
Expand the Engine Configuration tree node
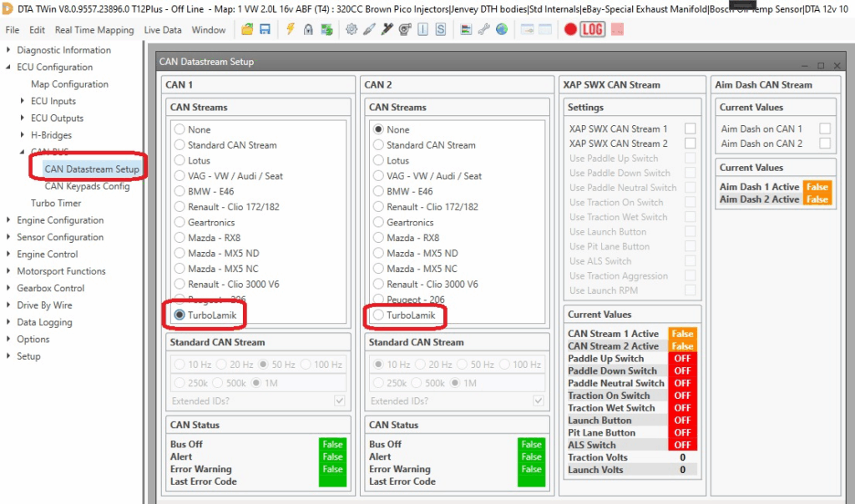tap(9, 220)
